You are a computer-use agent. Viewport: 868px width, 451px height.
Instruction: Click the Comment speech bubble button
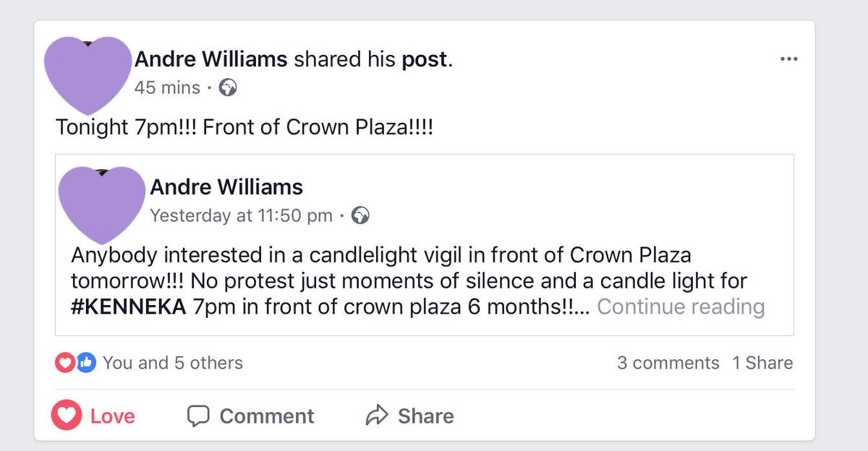tap(250, 416)
